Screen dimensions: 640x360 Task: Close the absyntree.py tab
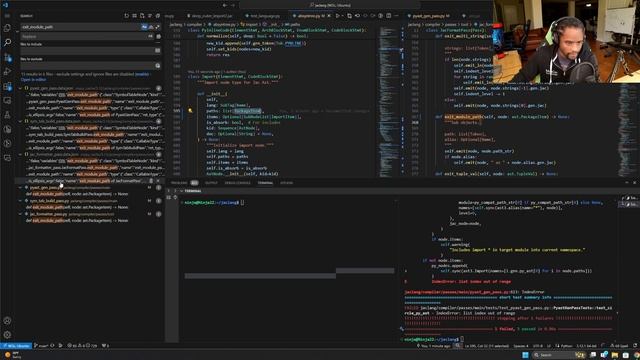pyautogui.click(x=329, y=16)
